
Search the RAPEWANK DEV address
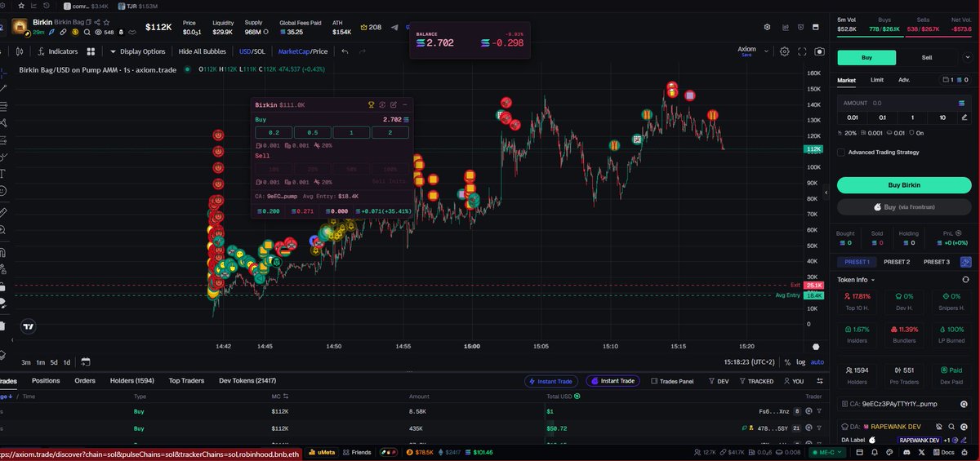(952, 426)
